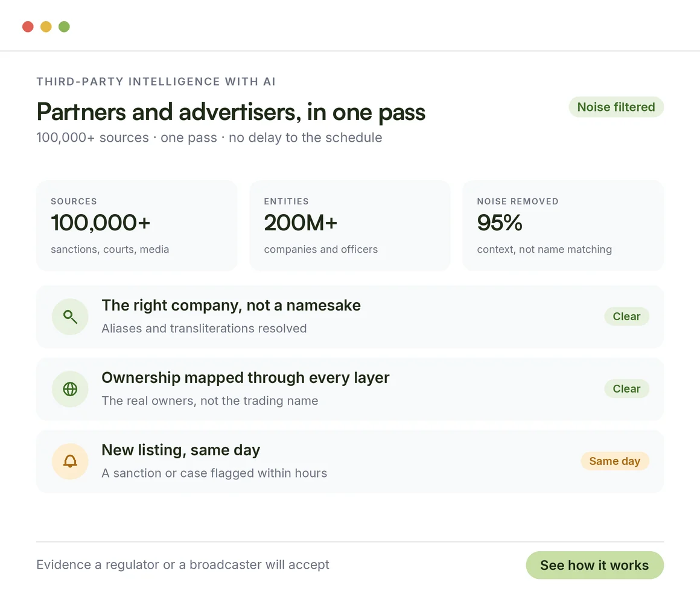Click 'sanctions, courts, media' caption
Screen dimensions: 700x603
(110, 249)
